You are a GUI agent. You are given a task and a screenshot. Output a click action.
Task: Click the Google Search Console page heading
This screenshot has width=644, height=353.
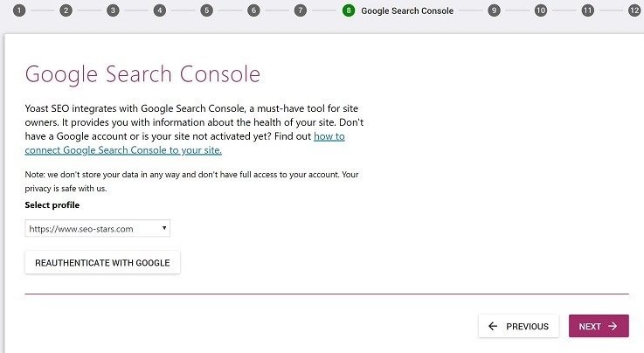[142, 74]
